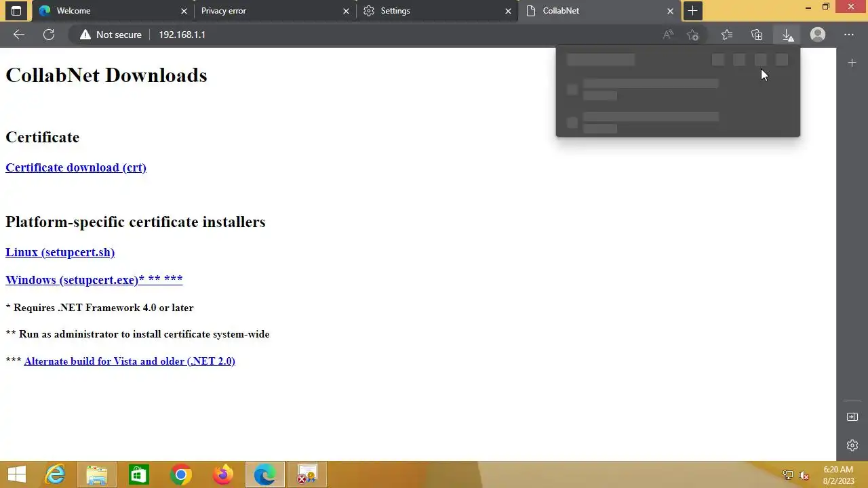The width and height of the screenshot is (868, 488).
Task: Open the certificate error taskbar app
Action: 307,474
